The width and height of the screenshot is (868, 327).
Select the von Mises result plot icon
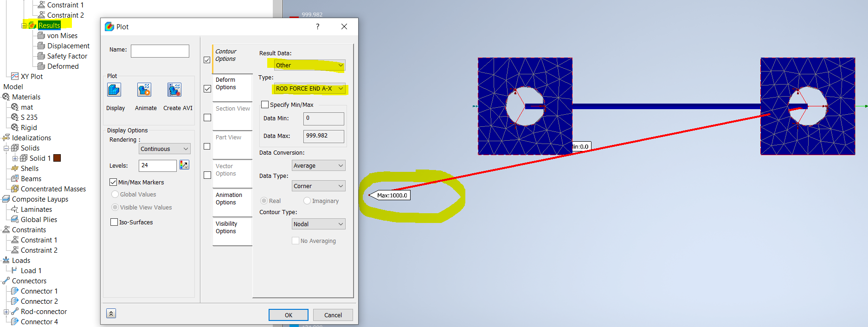click(41, 35)
